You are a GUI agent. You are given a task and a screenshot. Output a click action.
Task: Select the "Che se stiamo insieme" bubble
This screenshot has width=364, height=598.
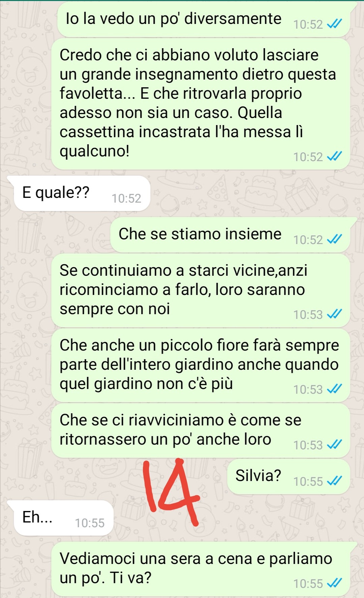click(x=231, y=235)
